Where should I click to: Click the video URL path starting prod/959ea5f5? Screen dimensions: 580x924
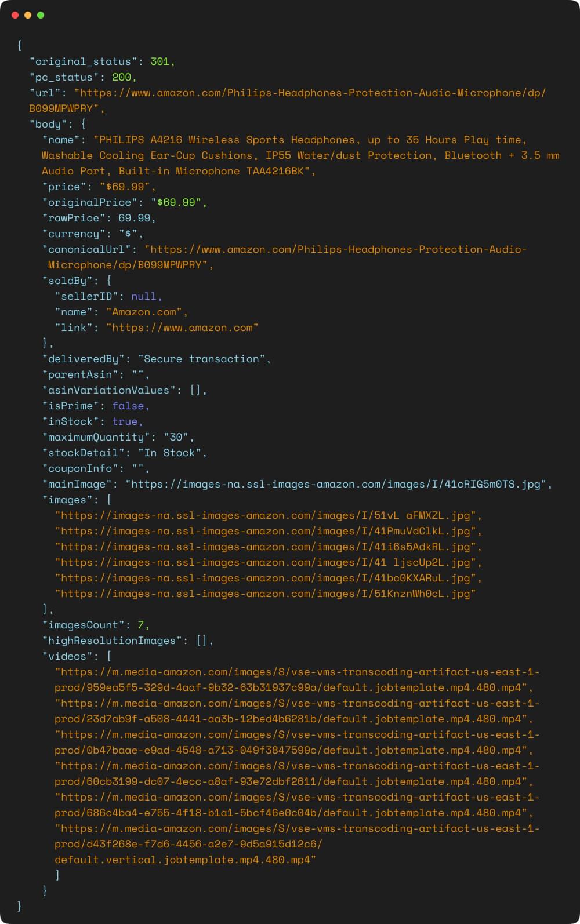[x=291, y=687]
